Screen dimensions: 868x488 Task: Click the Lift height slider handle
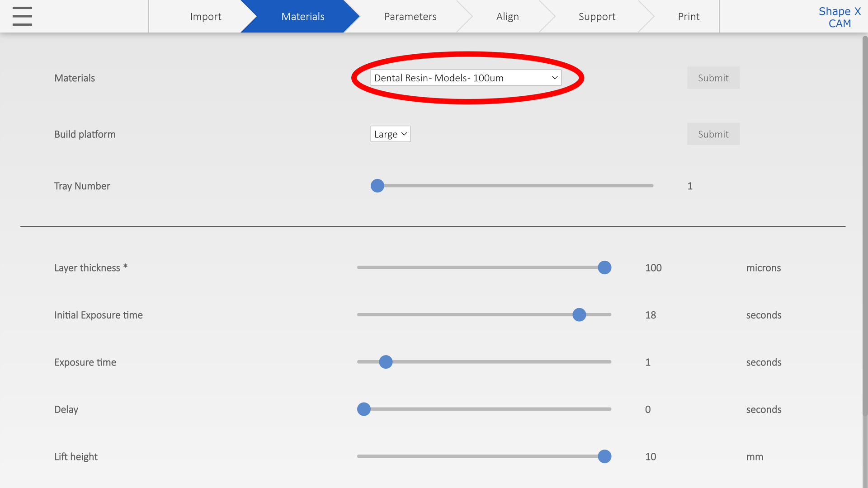pos(604,456)
